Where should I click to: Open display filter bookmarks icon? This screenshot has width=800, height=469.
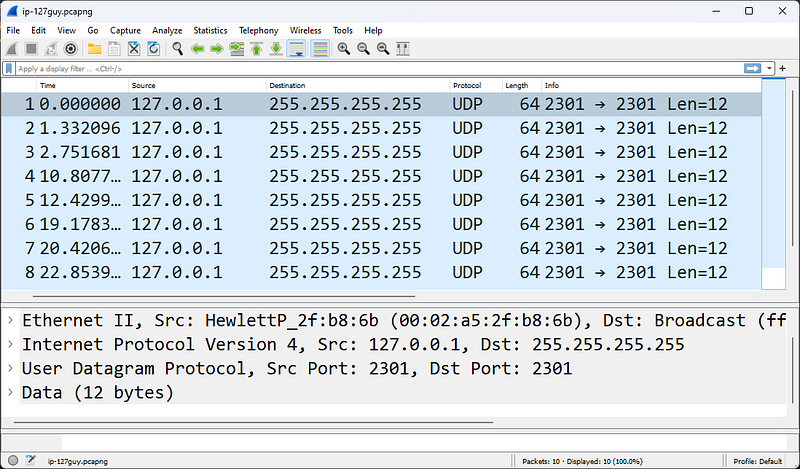coord(9,68)
